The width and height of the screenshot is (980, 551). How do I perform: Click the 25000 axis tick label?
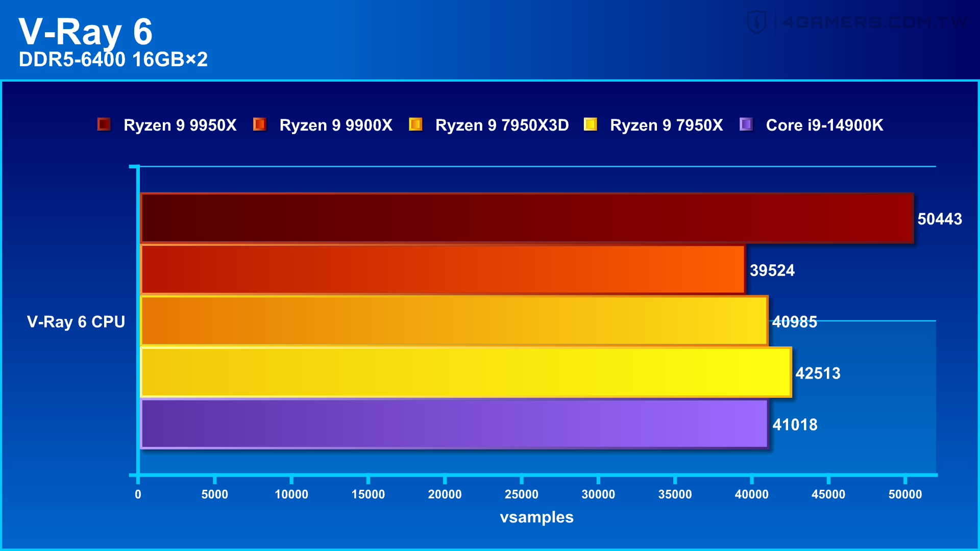click(x=522, y=494)
